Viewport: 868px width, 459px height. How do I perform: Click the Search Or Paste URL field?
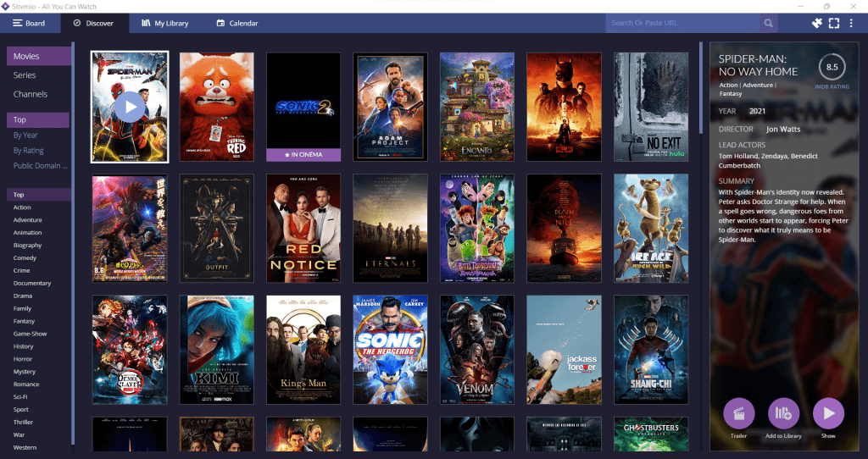click(683, 23)
